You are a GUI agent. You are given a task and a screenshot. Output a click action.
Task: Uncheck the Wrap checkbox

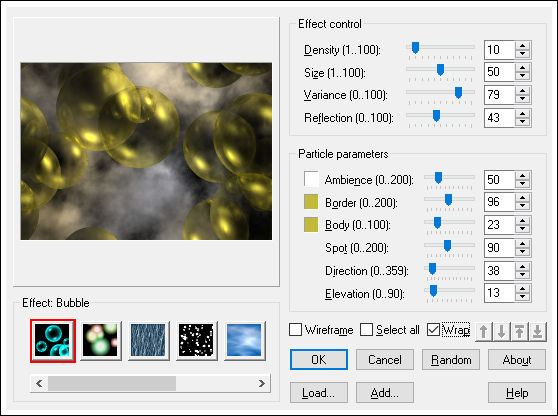[433, 330]
